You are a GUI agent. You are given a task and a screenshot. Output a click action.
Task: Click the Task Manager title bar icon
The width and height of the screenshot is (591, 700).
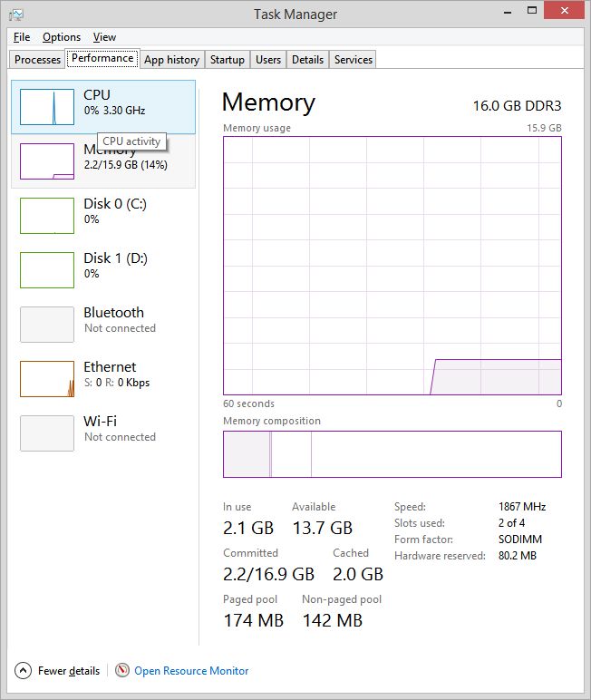tap(17, 15)
